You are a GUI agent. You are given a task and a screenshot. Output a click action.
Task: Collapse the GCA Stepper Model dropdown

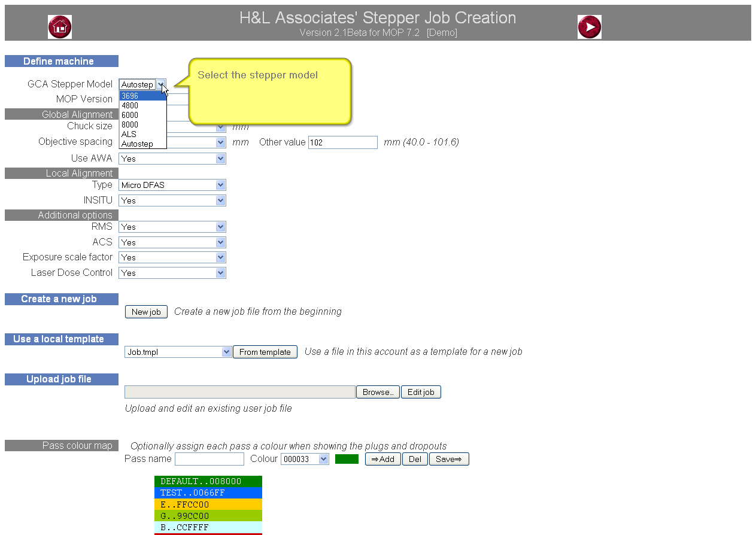(161, 84)
